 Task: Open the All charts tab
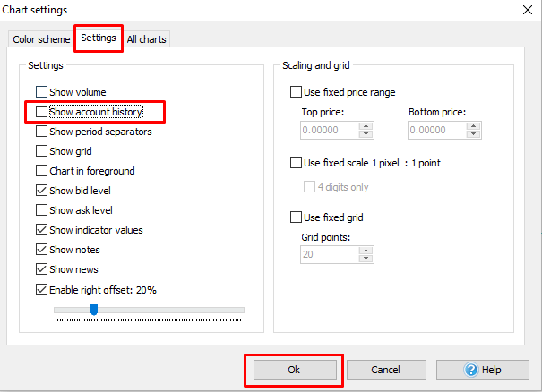pyautogui.click(x=146, y=39)
